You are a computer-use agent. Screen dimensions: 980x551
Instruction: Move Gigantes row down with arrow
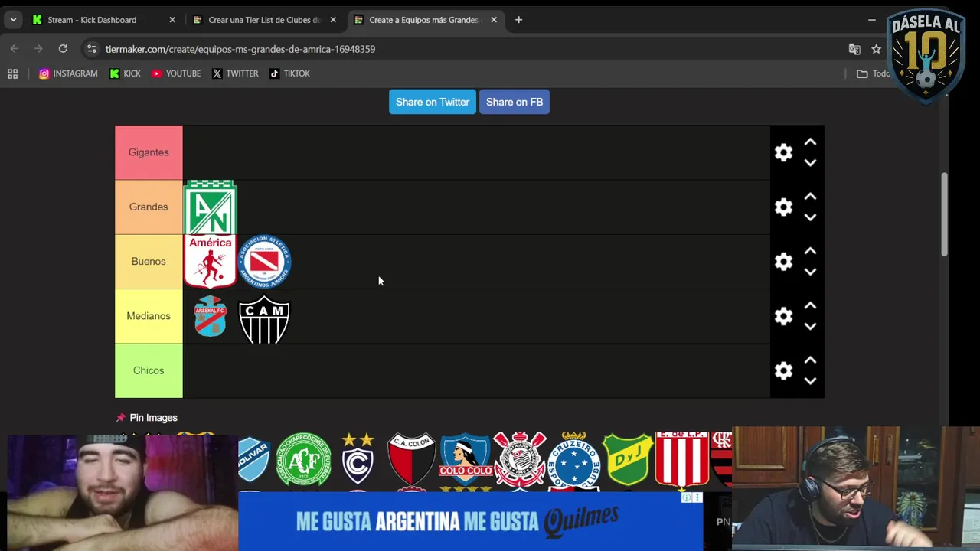[x=810, y=162]
